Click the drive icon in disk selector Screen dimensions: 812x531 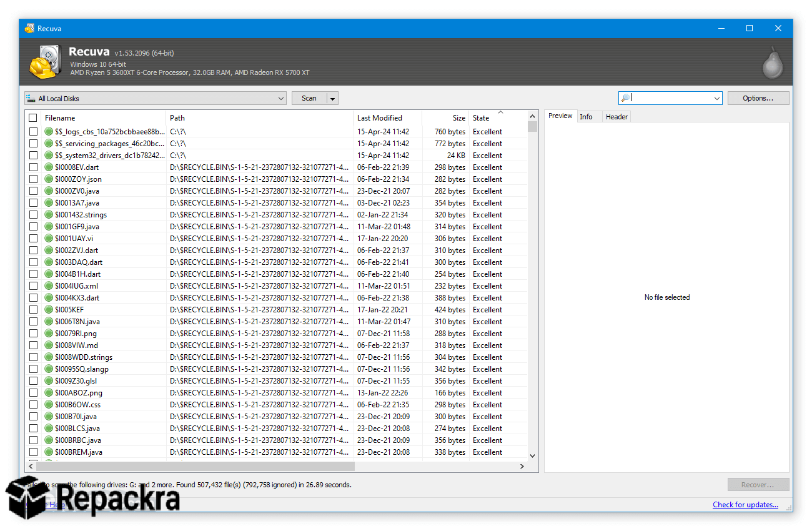click(x=31, y=99)
